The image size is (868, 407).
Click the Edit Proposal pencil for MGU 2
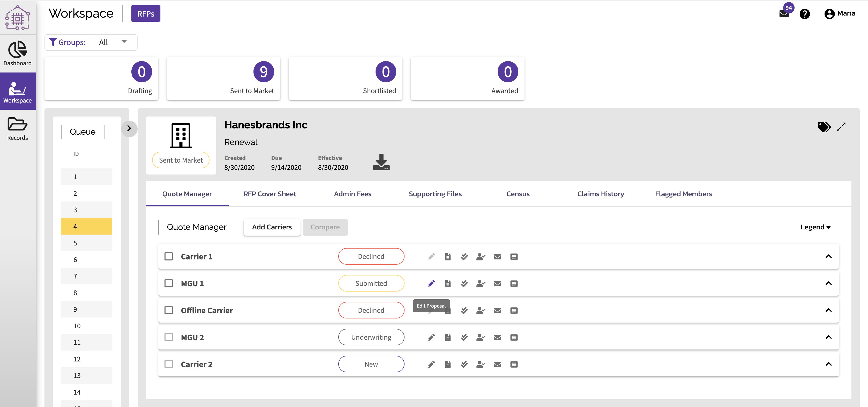[x=431, y=337]
